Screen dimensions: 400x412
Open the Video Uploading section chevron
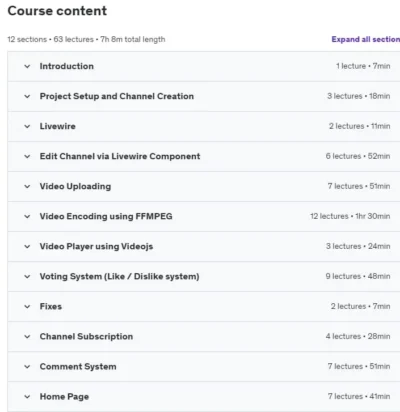pyautogui.click(x=27, y=186)
